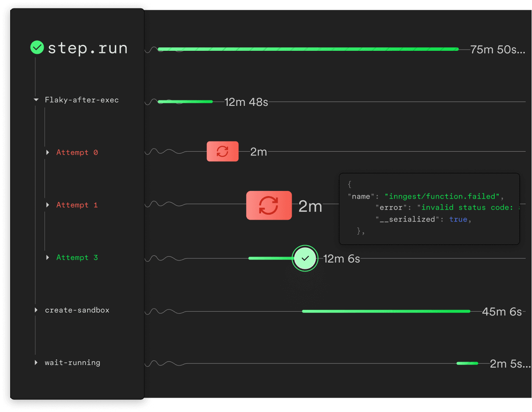Click "inngest/function.failed" value in JSON panel
The width and height of the screenshot is (532, 412).
tap(442, 196)
